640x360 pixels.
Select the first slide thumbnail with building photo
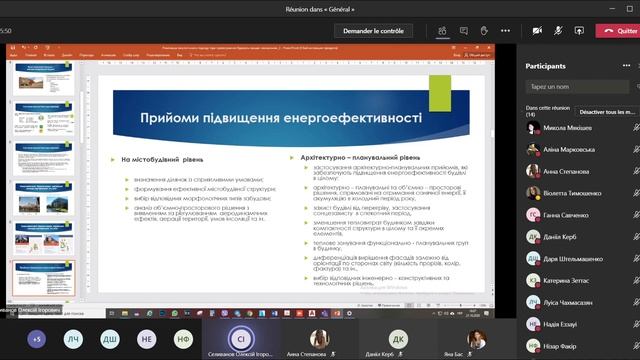43,79
